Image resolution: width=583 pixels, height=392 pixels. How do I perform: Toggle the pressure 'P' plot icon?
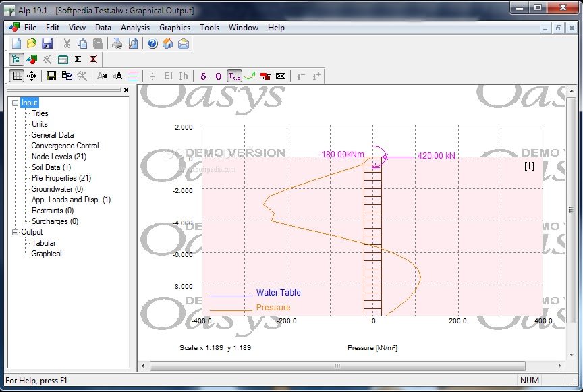click(235, 76)
